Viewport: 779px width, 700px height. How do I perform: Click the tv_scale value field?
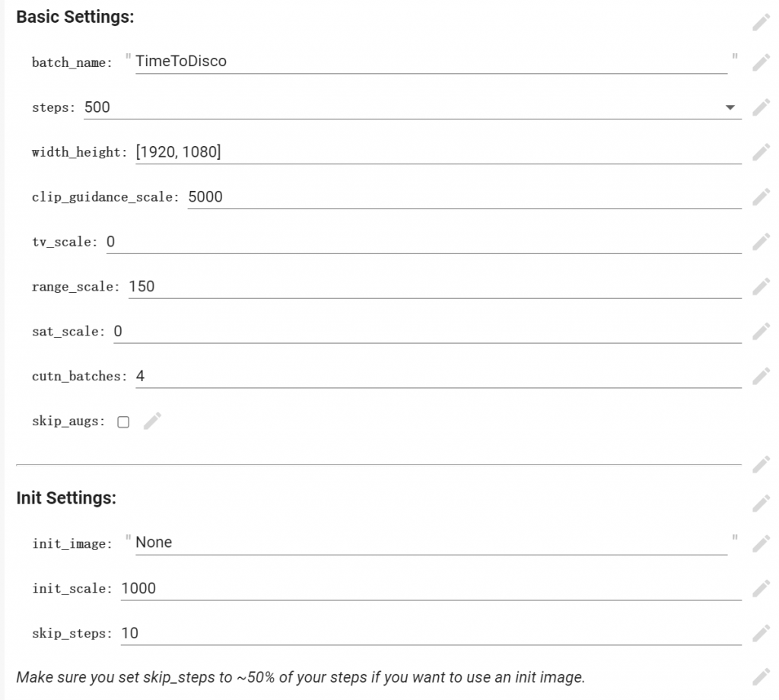(424, 242)
